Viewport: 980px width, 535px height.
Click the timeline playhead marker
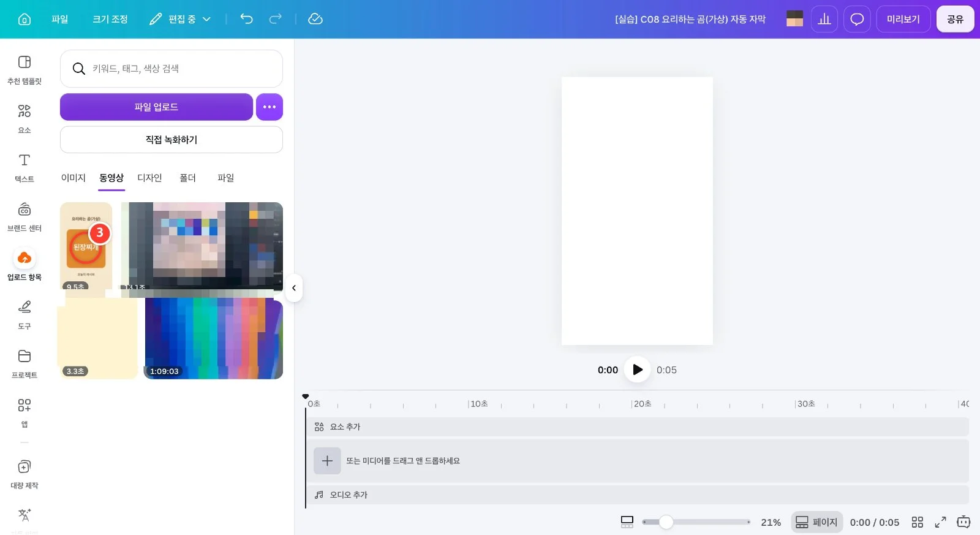pos(306,397)
